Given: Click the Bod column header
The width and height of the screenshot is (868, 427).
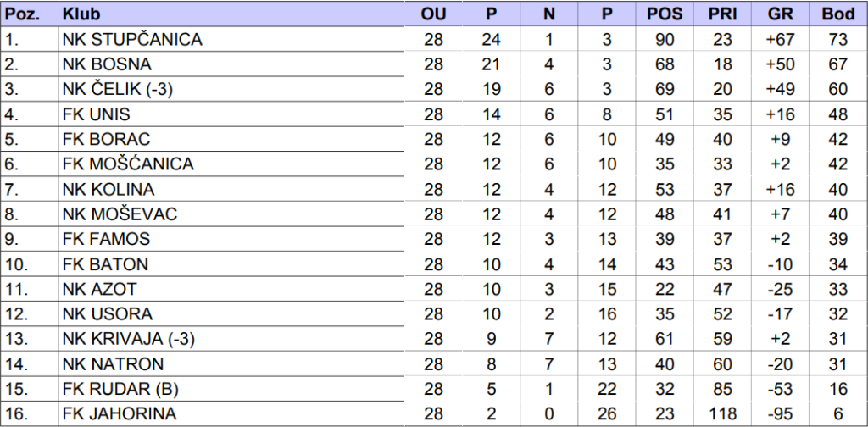Looking at the screenshot, I should tap(837, 14).
